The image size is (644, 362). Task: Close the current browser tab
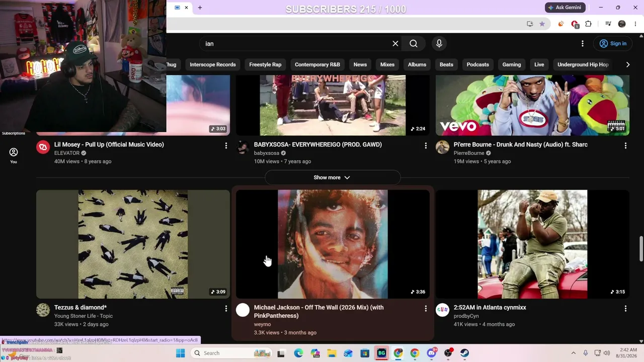point(186,8)
